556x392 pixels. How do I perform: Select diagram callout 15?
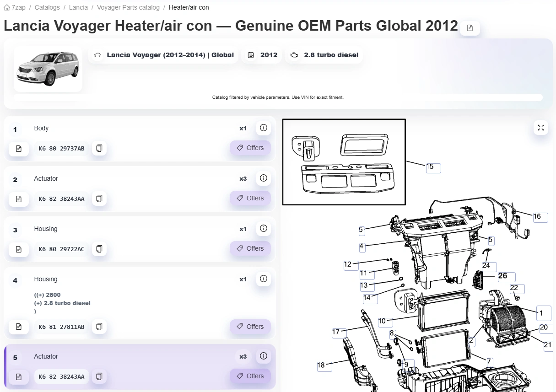pyautogui.click(x=433, y=167)
